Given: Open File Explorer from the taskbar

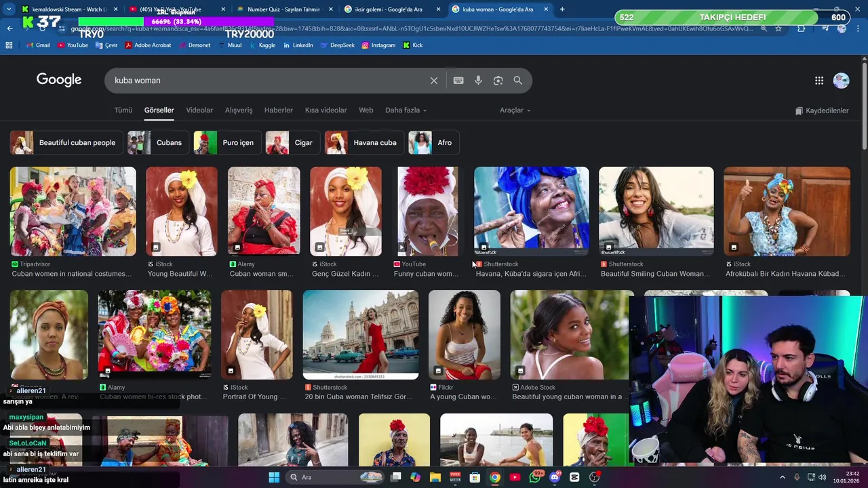Looking at the screenshot, I should pyautogui.click(x=435, y=477).
